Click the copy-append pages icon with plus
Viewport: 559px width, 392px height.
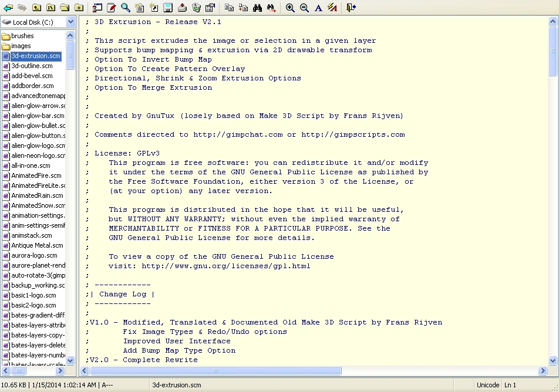click(244, 8)
